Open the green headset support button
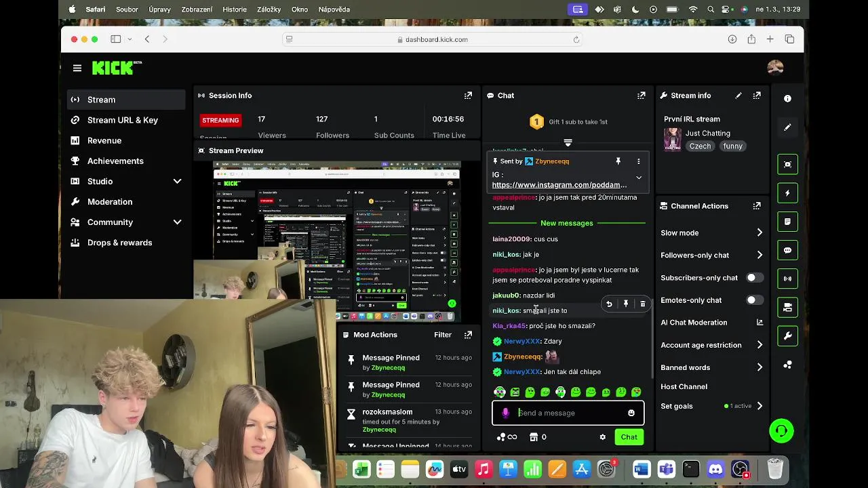The width and height of the screenshot is (868, 488). tap(781, 431)
